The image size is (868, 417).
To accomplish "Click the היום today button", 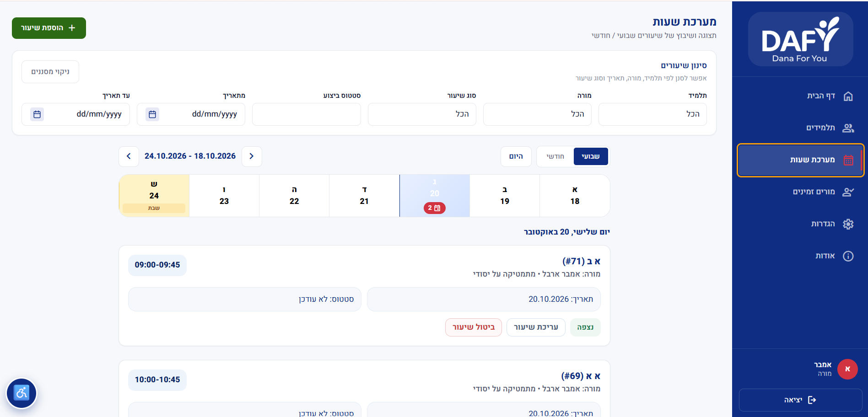I will click(x=516, y=156).
